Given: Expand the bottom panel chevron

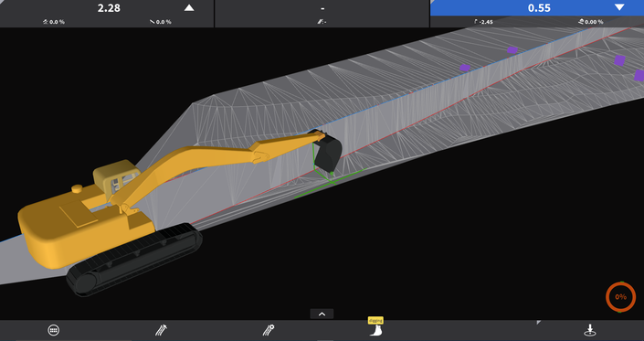Looking at the screenshot, I should point(322,314).
